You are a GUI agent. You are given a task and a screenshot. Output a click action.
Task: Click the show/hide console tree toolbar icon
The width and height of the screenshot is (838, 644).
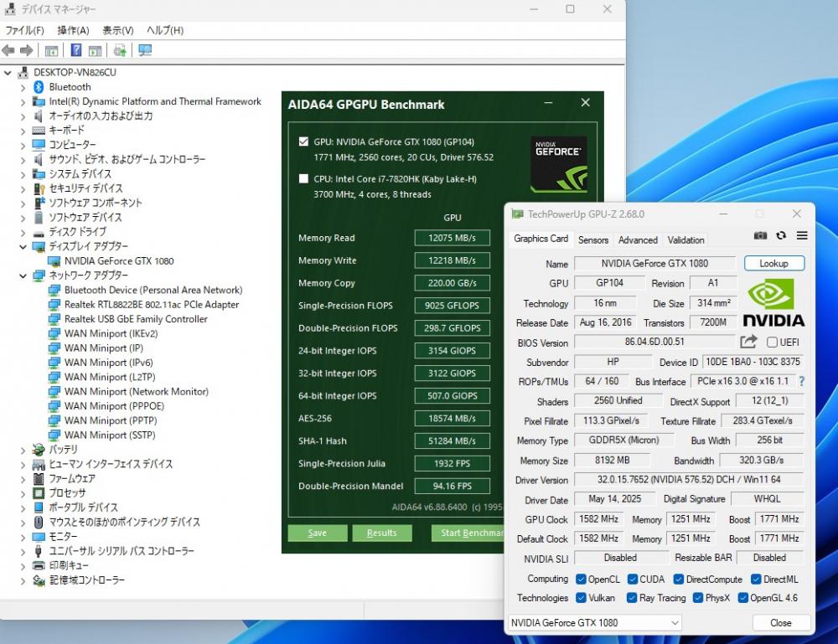(51, 51)
